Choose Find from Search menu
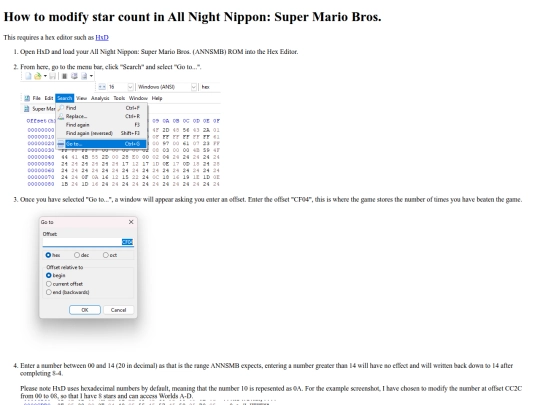 coord(102,108)
